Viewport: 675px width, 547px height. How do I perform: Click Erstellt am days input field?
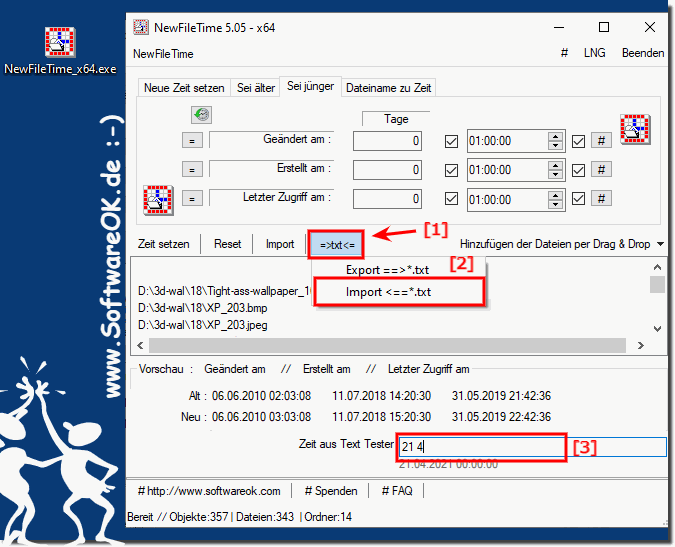(387, 170)
